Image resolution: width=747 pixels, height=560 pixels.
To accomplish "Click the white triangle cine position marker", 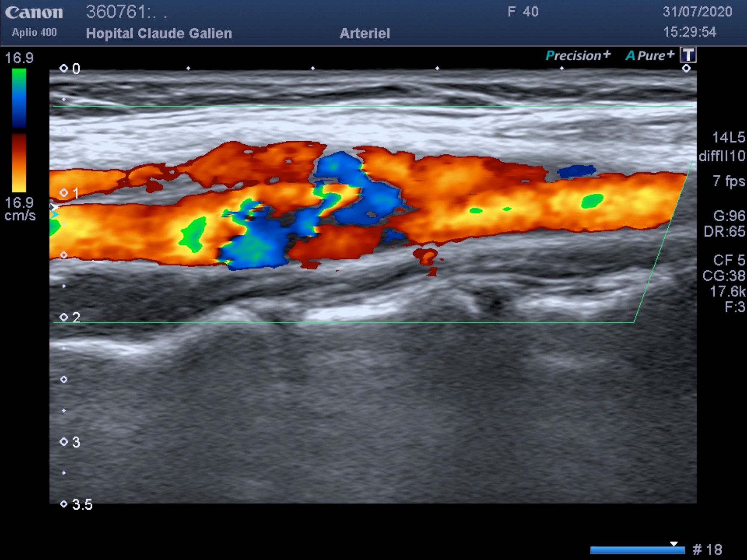I will (x=674, y=544).
